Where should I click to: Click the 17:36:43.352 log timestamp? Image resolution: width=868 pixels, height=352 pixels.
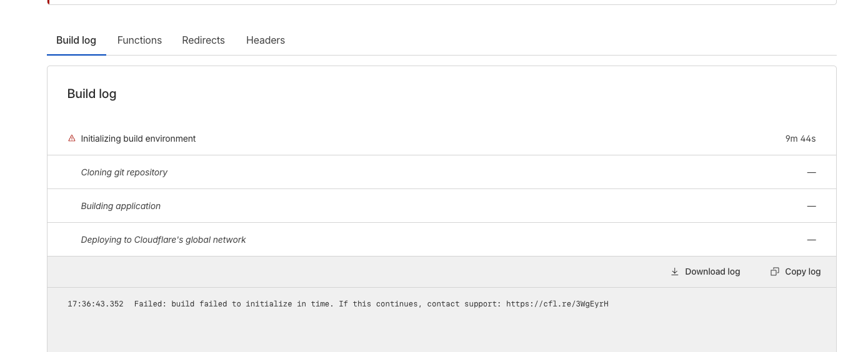point(96,304)
